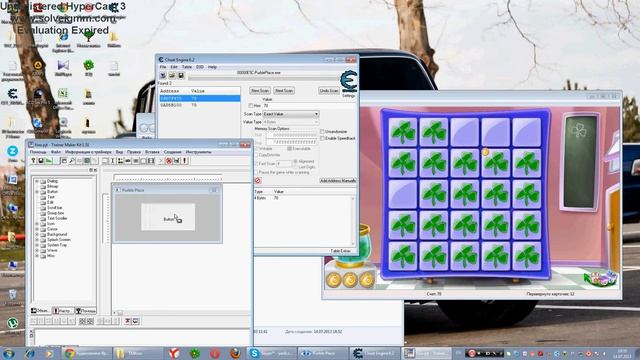Click floppy with arrow icon in Trainer Maker toolbar
Image resolution: width=640 pixels, height=360 pixels.
[x=177, y=161]
